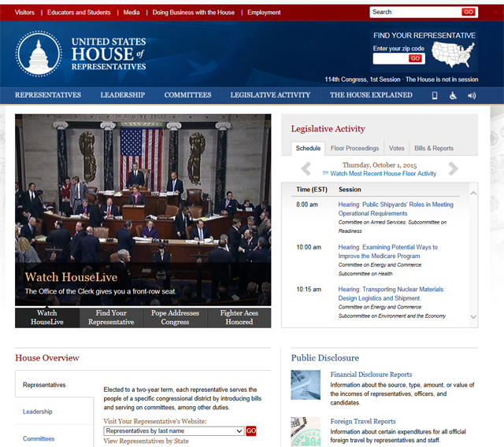
Task: Open The House Explained menu
Action: click(371, 95)
